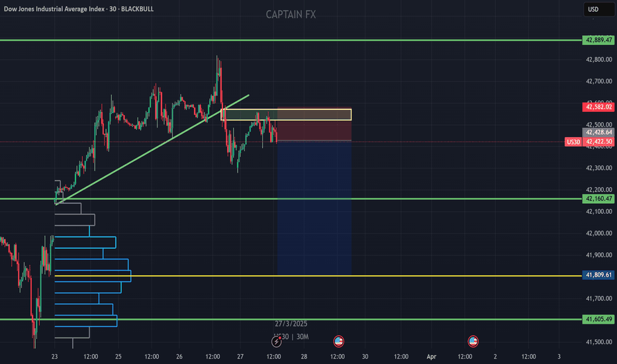Select the 42,160.47 green price label
The image size is (617, 364).
598,199
